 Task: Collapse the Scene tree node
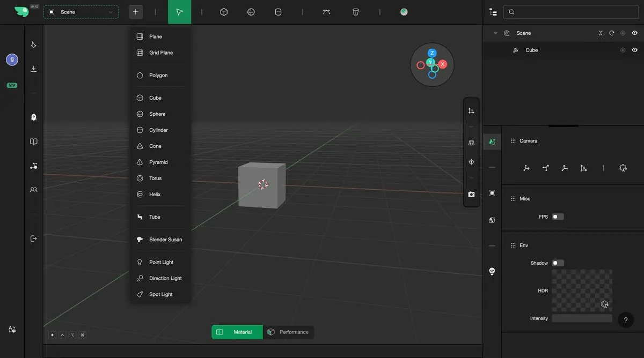[495, 33]
